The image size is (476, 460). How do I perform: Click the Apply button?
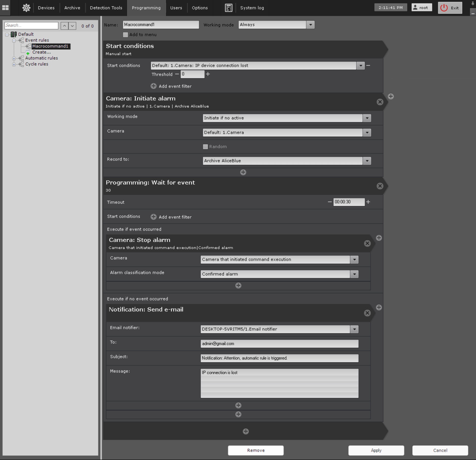click(376, 450)
